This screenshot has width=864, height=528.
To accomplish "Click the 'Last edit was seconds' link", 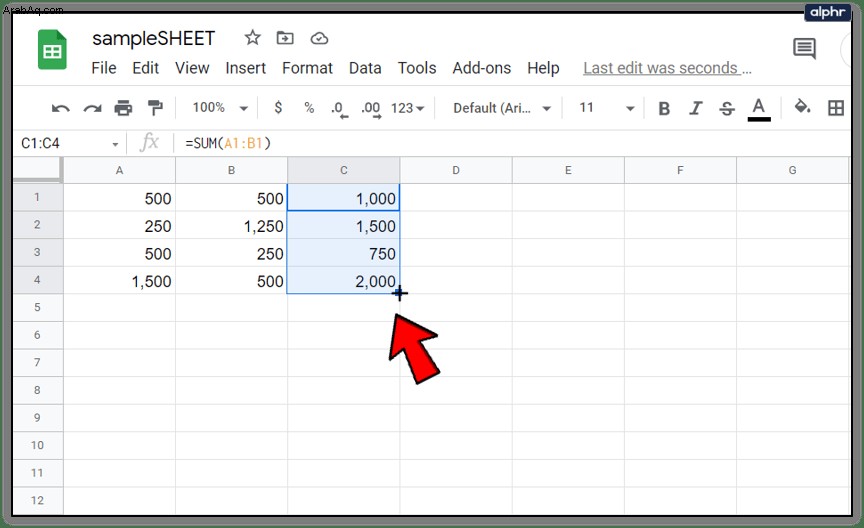I will coord(667,68).
